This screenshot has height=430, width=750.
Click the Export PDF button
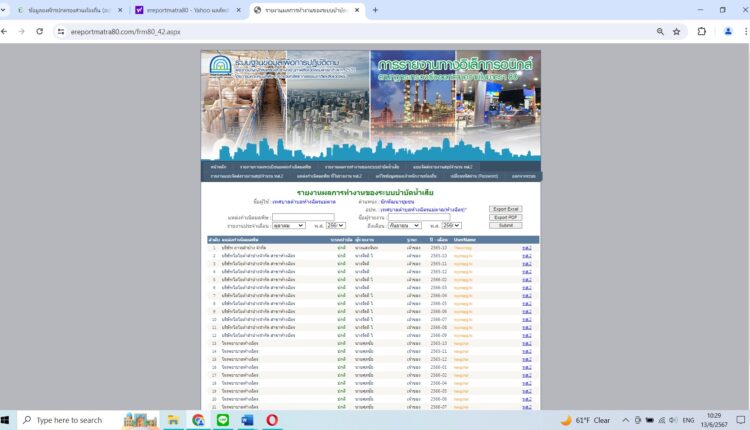(505, 217)
